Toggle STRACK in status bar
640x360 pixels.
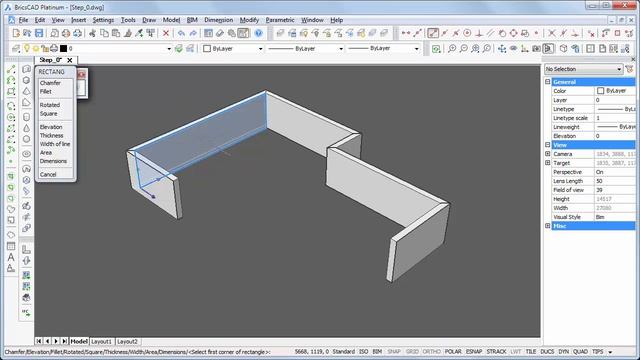[x=496, y=351]
